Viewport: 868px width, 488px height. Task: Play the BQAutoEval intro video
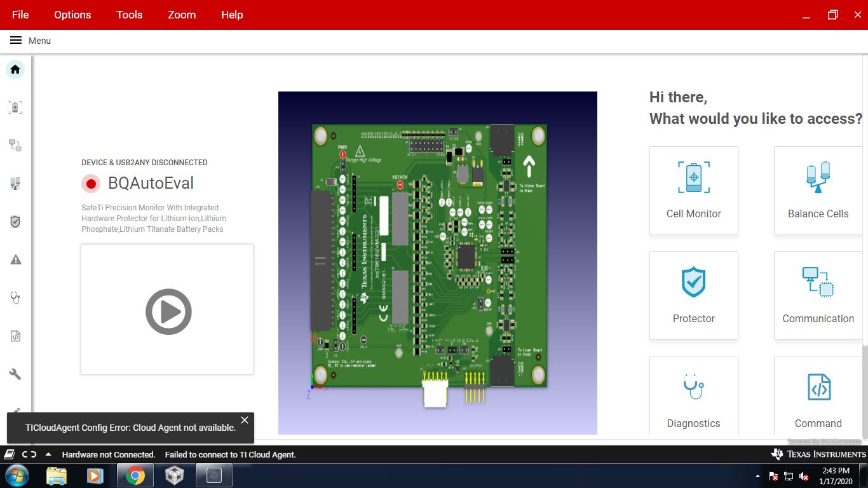coord(168,311)
